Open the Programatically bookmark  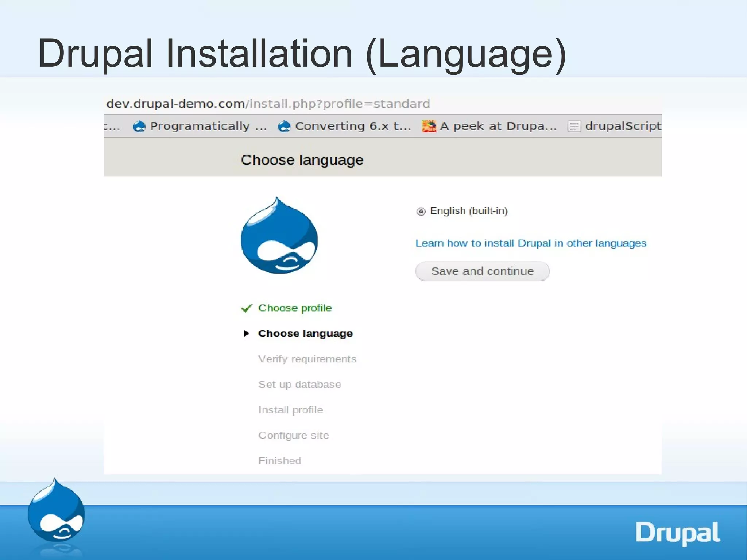click(200, 126)
